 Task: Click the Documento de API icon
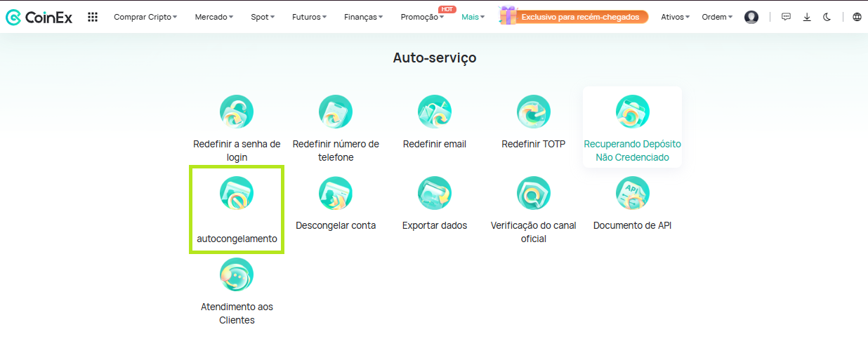pyautogui.click(x=633, y=193)
